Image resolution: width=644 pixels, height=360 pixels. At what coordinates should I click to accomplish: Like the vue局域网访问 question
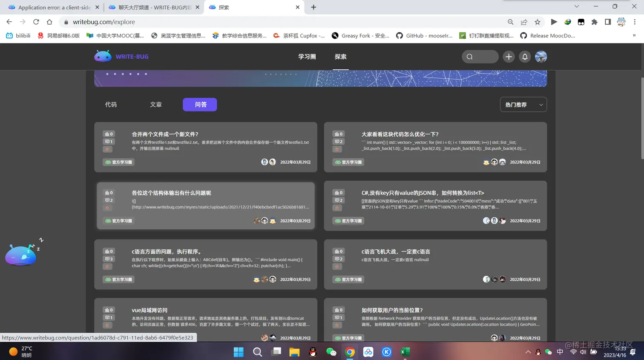(x=109, y=310)
